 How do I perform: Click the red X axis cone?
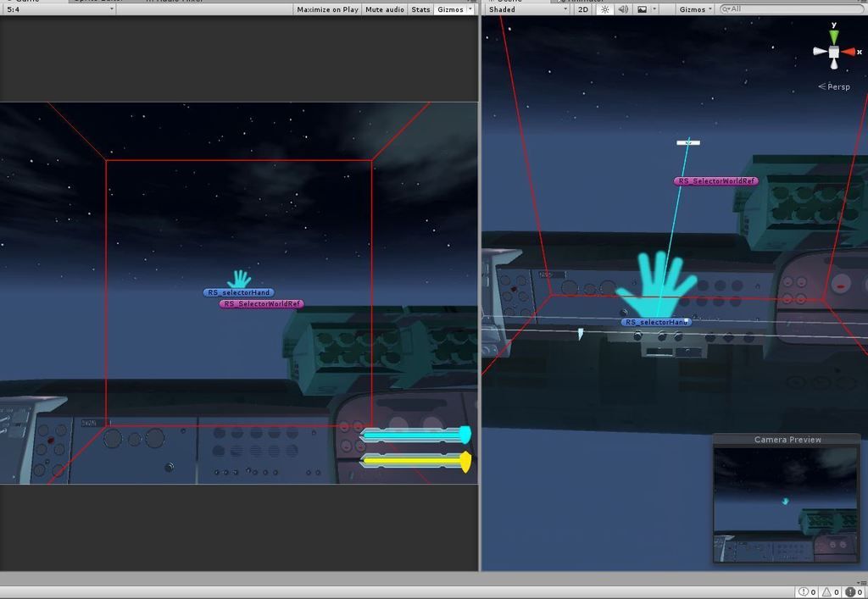(849, 52)
